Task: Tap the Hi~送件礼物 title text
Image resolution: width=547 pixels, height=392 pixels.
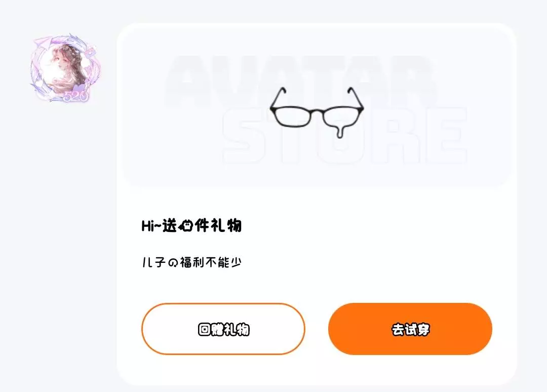Action: pos(191,226)
